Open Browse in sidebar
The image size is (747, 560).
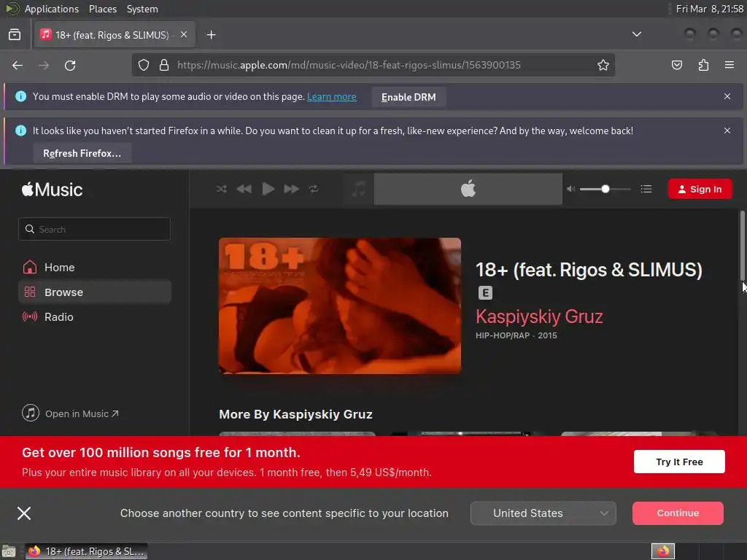(x=94, y=292)
